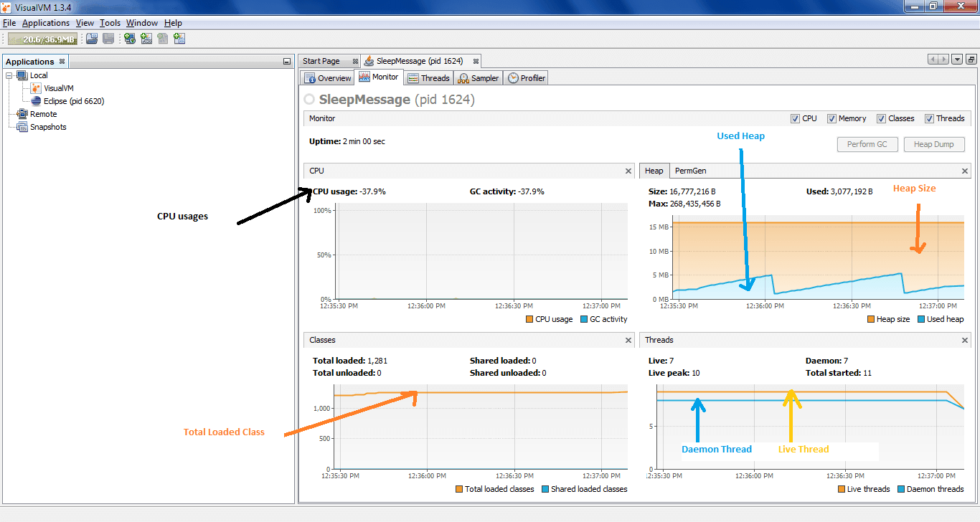This screenshot has height=522, width=980.
Task: Close the Start Page tab
Action: coord(354,61)
